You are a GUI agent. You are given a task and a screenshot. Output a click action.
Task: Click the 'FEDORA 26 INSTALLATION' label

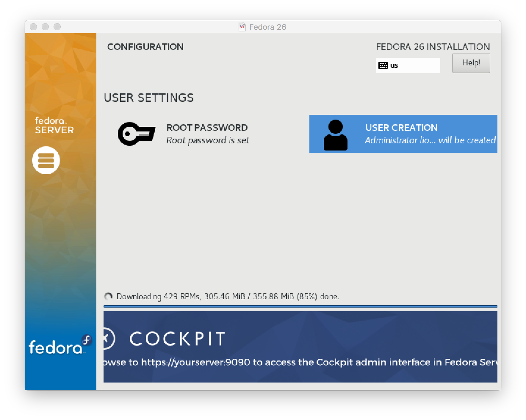point(433,47)
